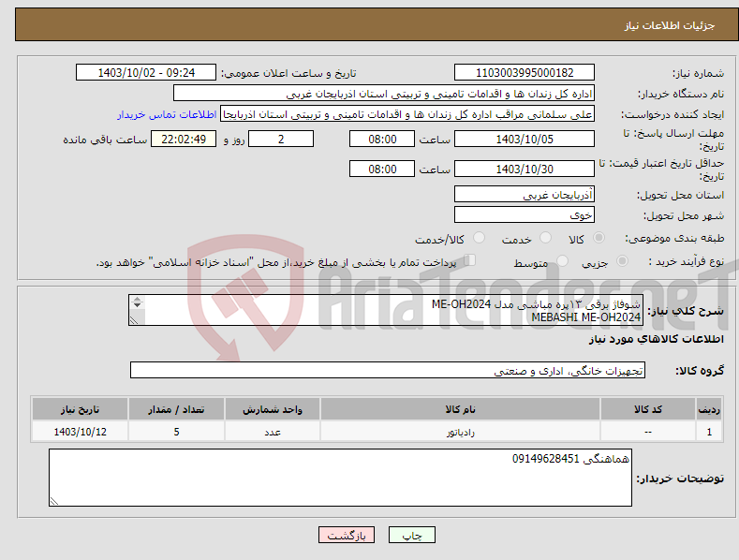Select the خدمت radio button
Image resolution: width=739 pixels, height=560 pixels.
click(x=545, y=238)
